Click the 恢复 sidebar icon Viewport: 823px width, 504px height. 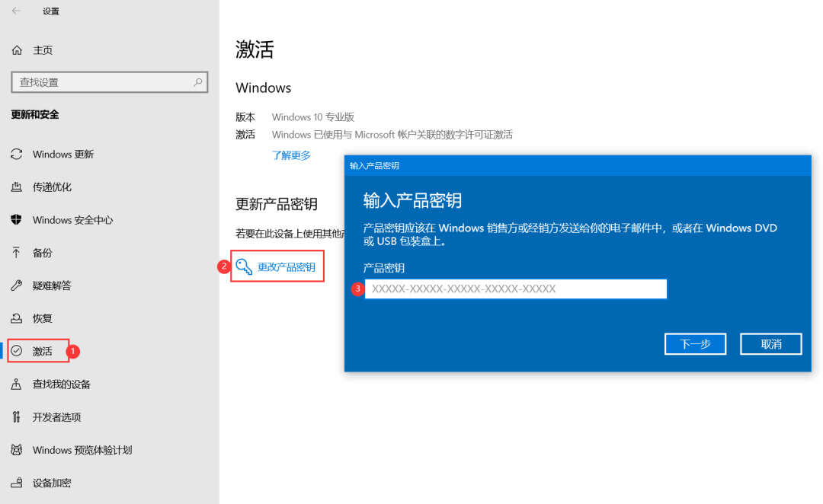(17, 318)
